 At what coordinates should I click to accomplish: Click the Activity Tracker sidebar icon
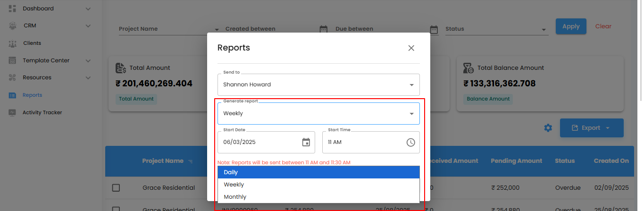click(x=12, y=112)
